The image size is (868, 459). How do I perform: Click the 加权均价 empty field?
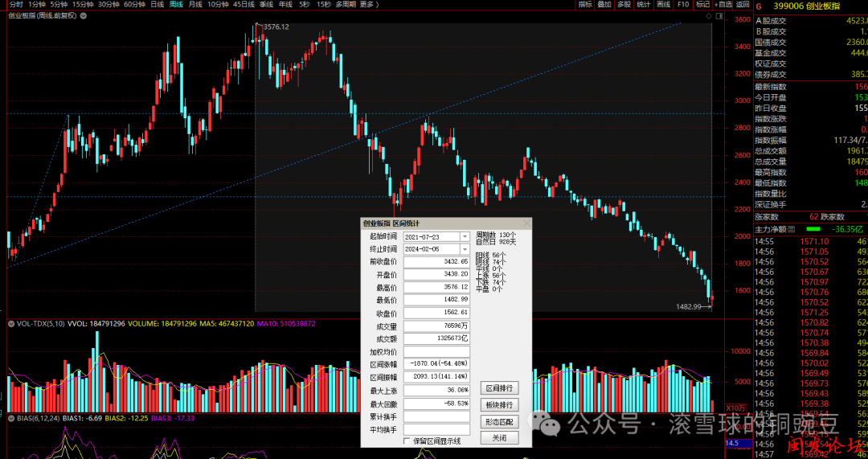coord(436,351)
